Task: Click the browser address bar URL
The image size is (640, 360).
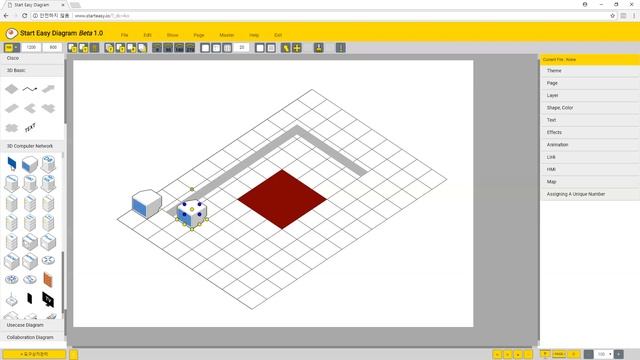Action: point(102,16)
